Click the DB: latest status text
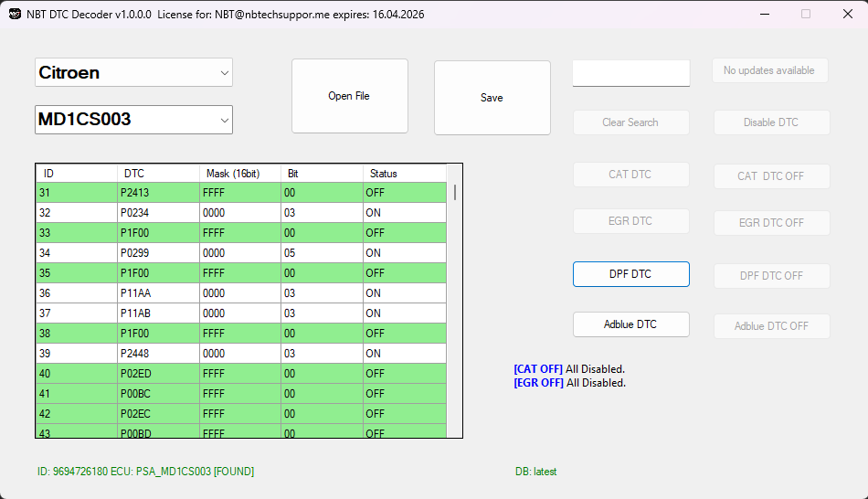The height and width of the screenshot is (499, 868). (535, 472)
